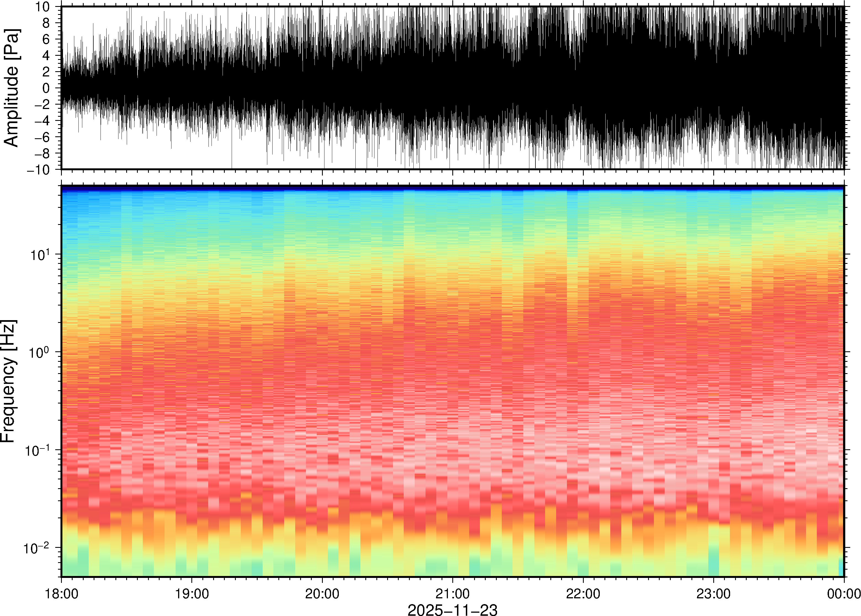The height and width of the screenshot is (616, 861).
Task: Click the −10 amplitude tick label
Action: 38,169
